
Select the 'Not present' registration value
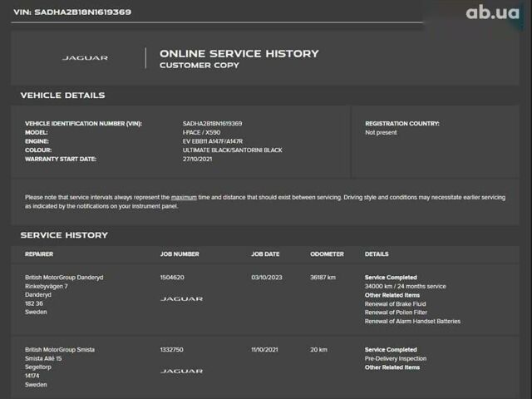click(381, 132)
